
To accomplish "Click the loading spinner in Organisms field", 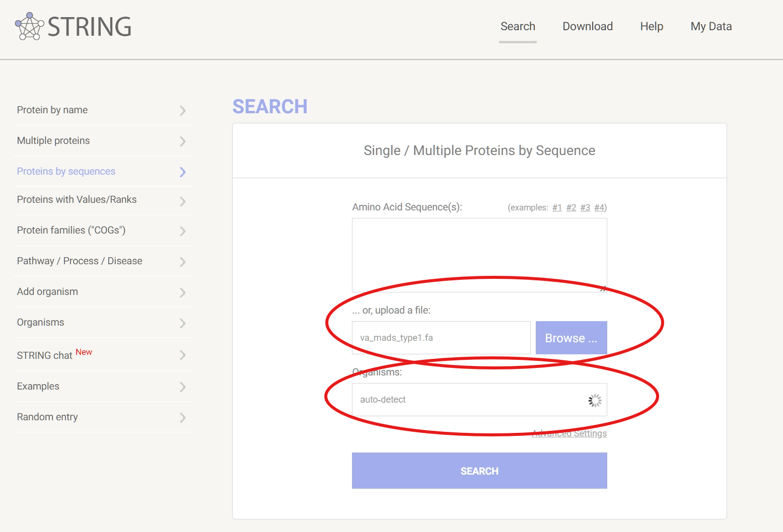I will [x=595, y=400].
